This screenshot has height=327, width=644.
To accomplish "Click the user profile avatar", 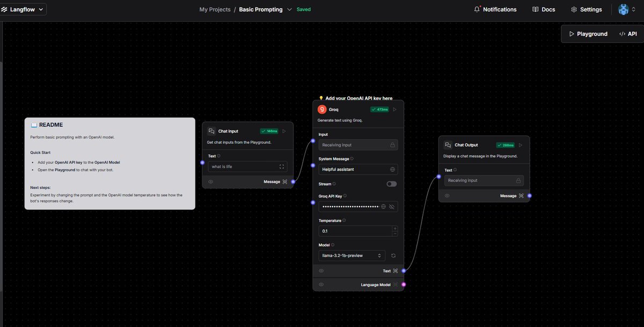I will [623, 10].
